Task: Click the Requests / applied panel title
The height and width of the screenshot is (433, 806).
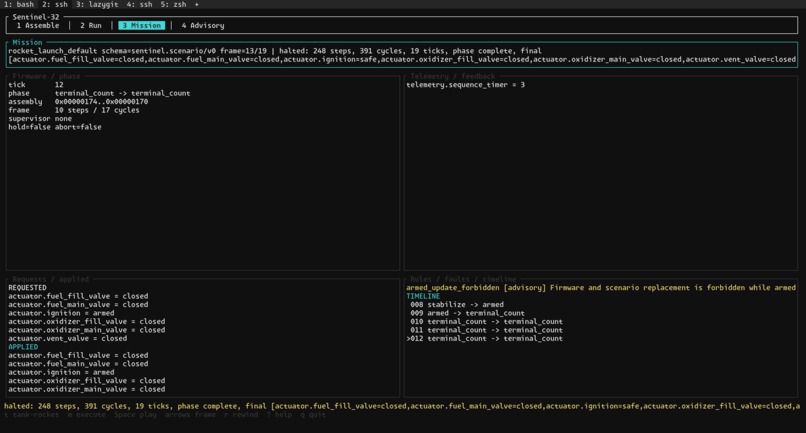Action: (50, 279)
